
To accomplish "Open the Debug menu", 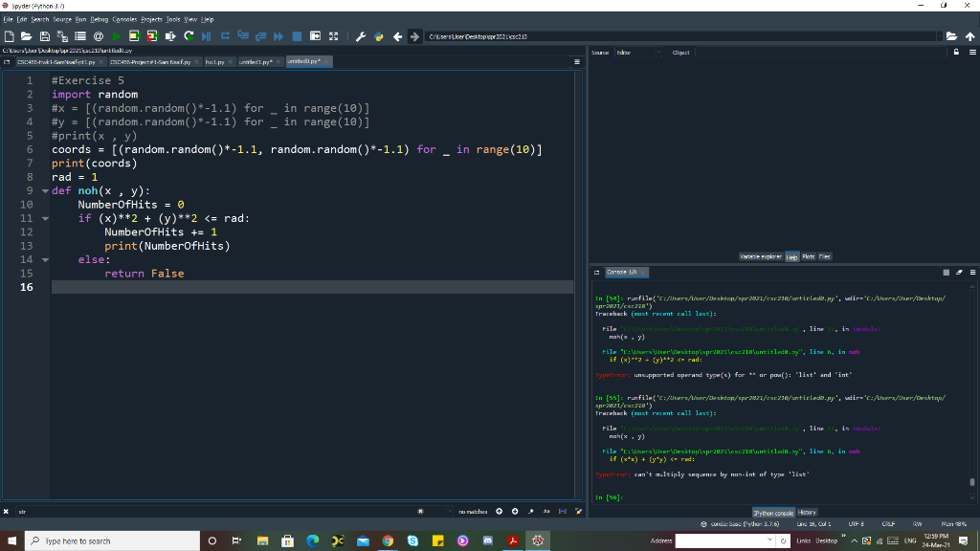I will (101, 19).
